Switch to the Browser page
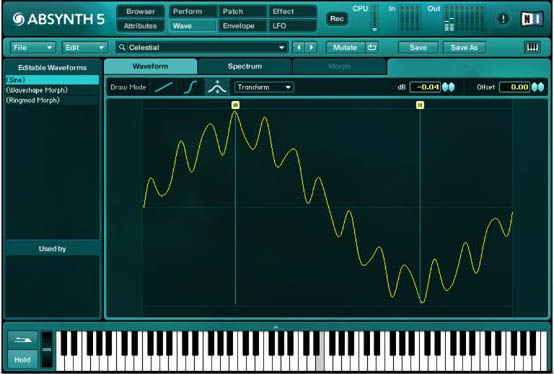 (x=140, y=12)
